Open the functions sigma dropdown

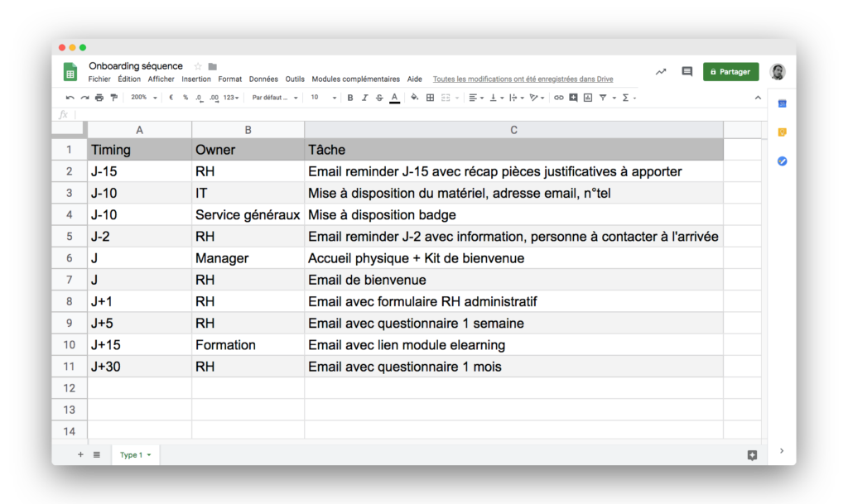pos(629,98)
